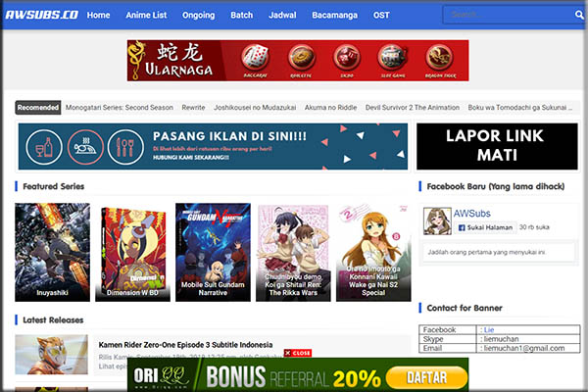Viewport: 588px width, 392px height.
Task: Click the Sukai Halaman like button
Action: point(485,227)
